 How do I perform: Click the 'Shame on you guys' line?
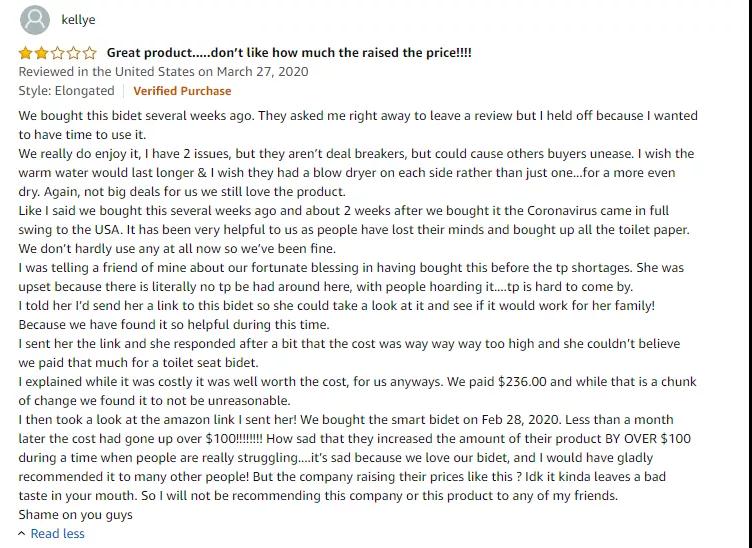tap(75, 514)
